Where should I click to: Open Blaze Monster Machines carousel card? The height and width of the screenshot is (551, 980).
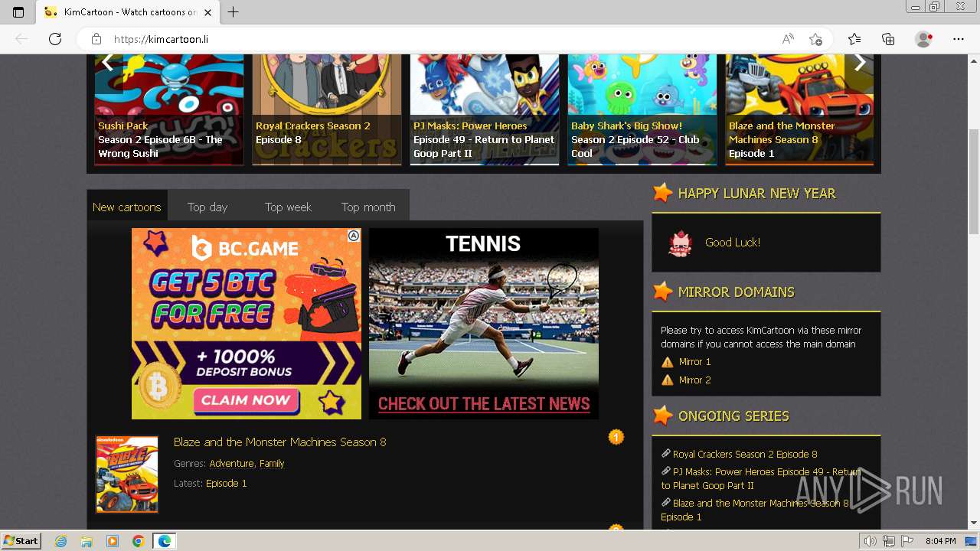click(x=800, y=109)
